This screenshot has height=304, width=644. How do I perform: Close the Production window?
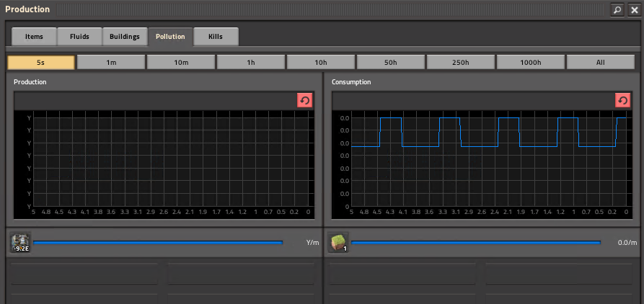(634, 9)
